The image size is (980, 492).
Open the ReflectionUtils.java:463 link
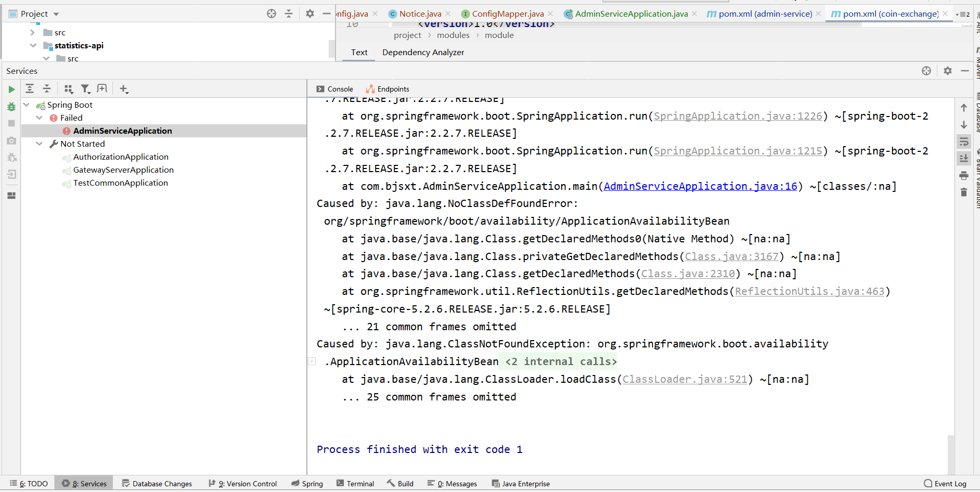coord(809,291)
